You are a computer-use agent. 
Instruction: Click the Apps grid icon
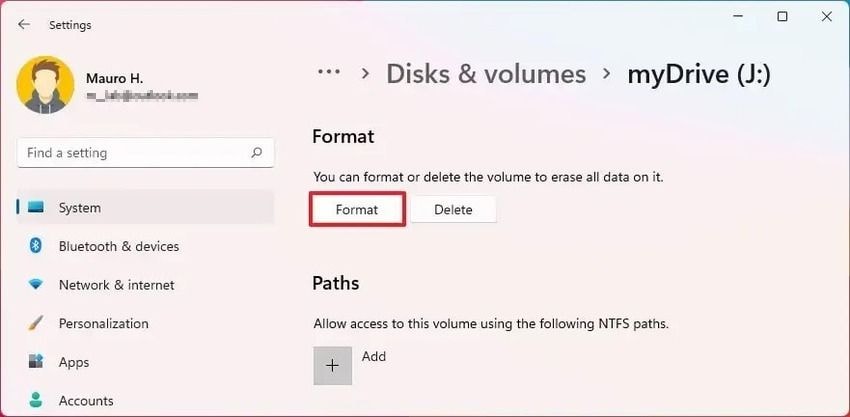coord(36,362)
